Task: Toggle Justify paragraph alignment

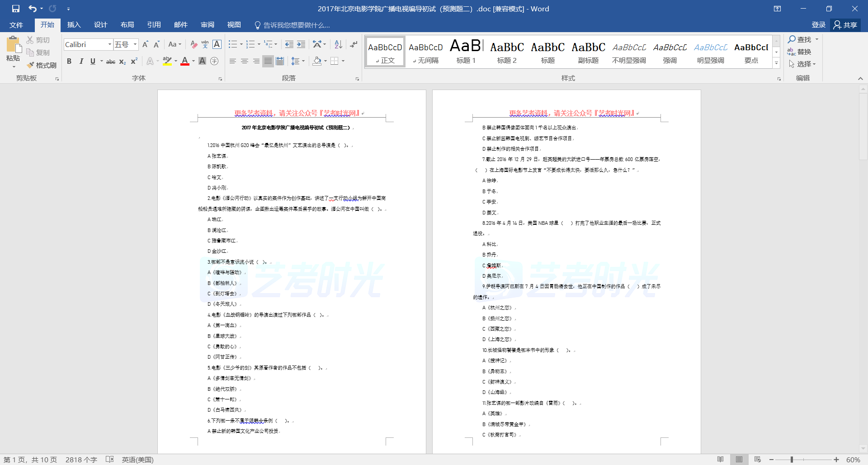Action: coord(268,61)
